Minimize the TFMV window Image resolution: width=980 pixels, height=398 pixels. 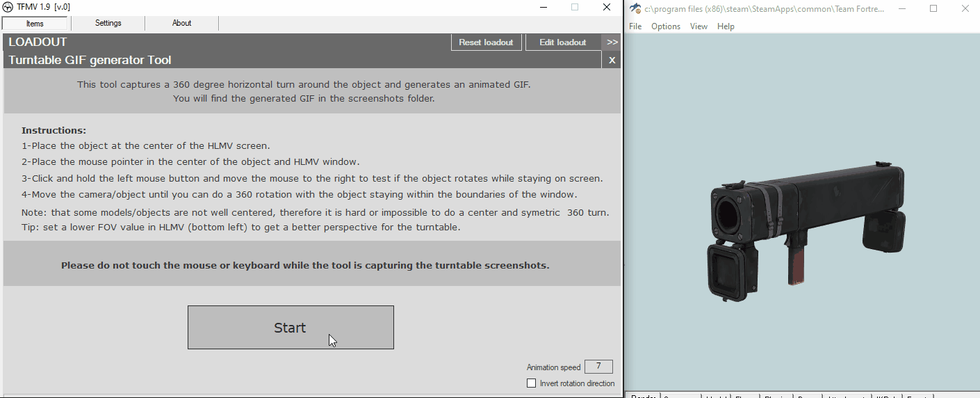pos(543,7)
